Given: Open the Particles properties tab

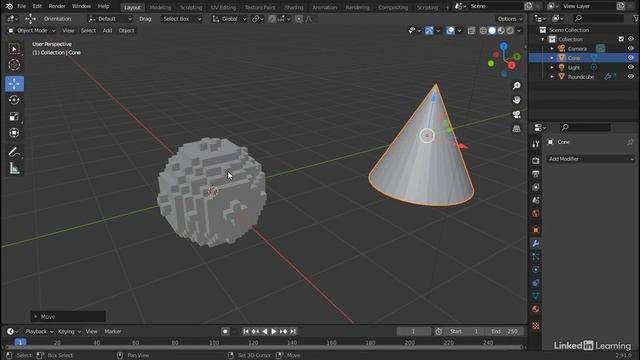Looking at the screenshot, I should [536, 257].
